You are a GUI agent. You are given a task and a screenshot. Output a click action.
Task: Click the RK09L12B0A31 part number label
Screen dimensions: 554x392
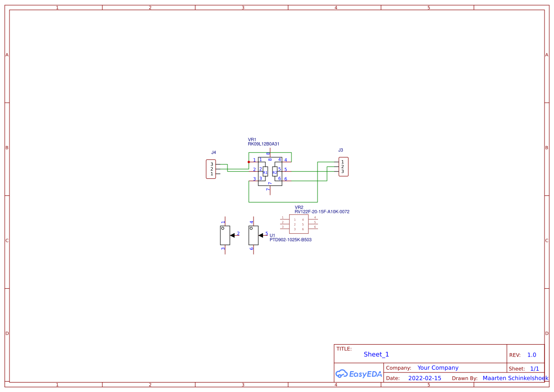[263, 143]
